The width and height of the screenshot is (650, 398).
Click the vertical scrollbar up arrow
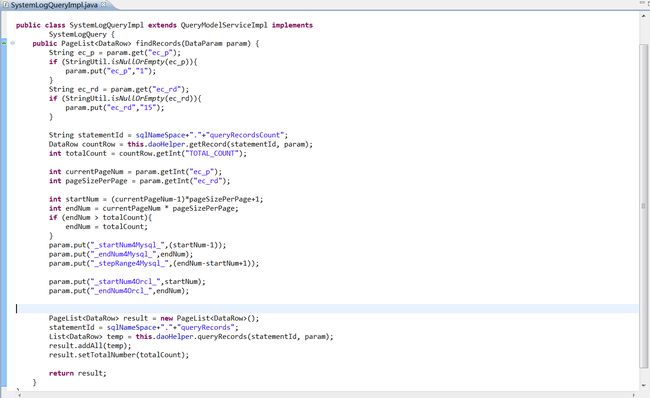point(644,15)
